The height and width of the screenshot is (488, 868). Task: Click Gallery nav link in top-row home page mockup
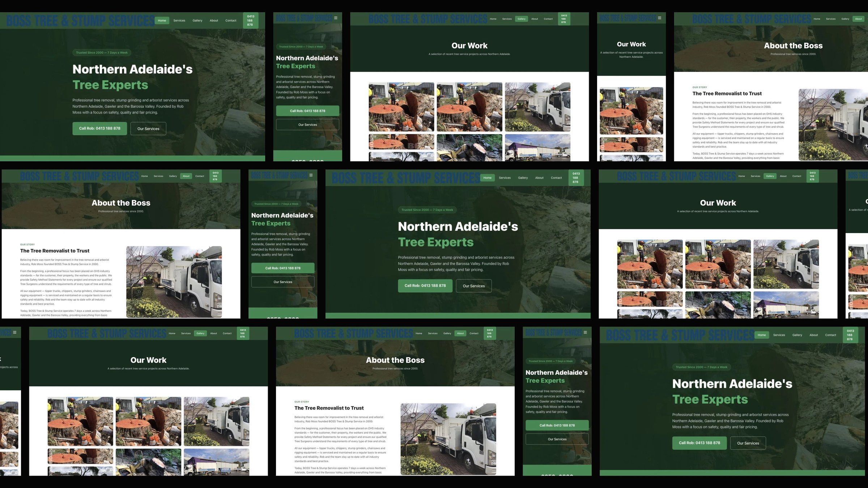coord(197,21)
